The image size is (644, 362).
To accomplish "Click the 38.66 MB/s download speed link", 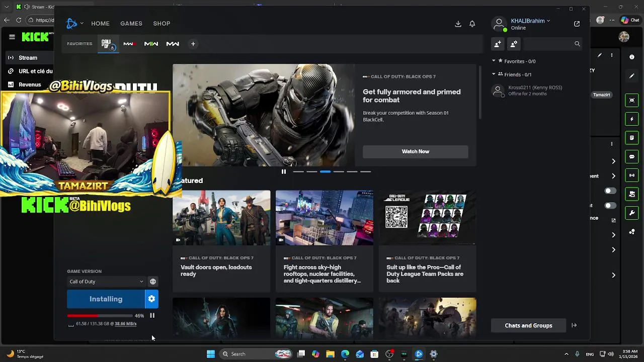I will (x=125, y=324).
